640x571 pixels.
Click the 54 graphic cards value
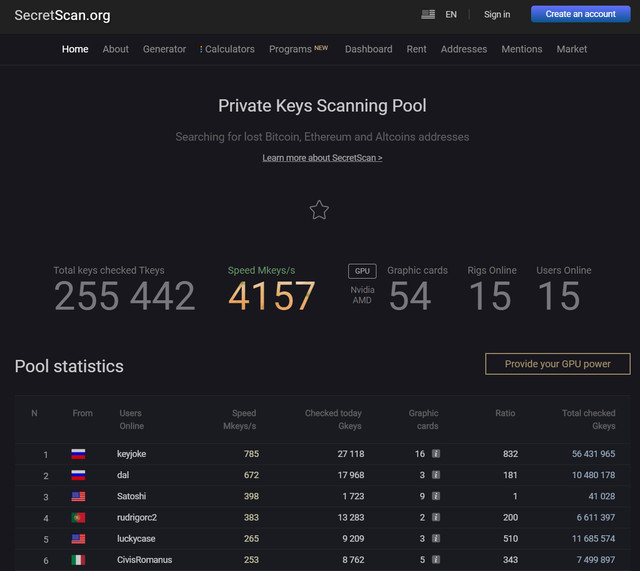pos(410,296)
